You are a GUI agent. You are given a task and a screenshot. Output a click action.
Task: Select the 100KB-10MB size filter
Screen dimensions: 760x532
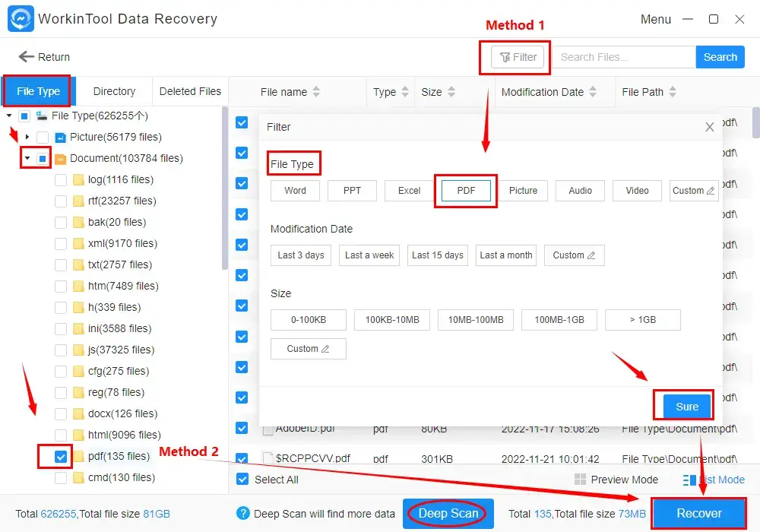[x=392, y=320]
